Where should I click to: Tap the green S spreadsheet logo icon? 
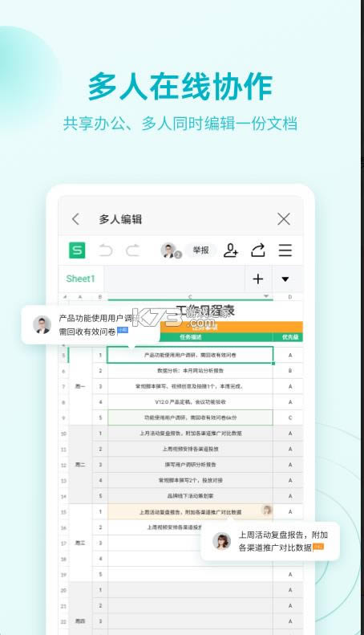pos(77,250)
